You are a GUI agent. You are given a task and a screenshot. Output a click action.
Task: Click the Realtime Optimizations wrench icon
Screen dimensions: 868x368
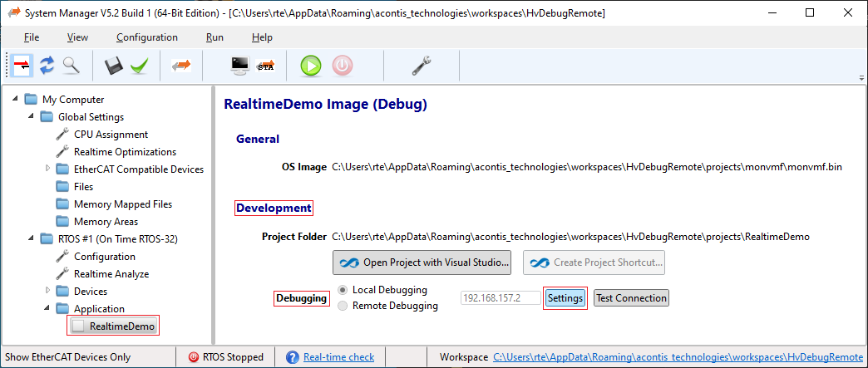click(63, 152)
